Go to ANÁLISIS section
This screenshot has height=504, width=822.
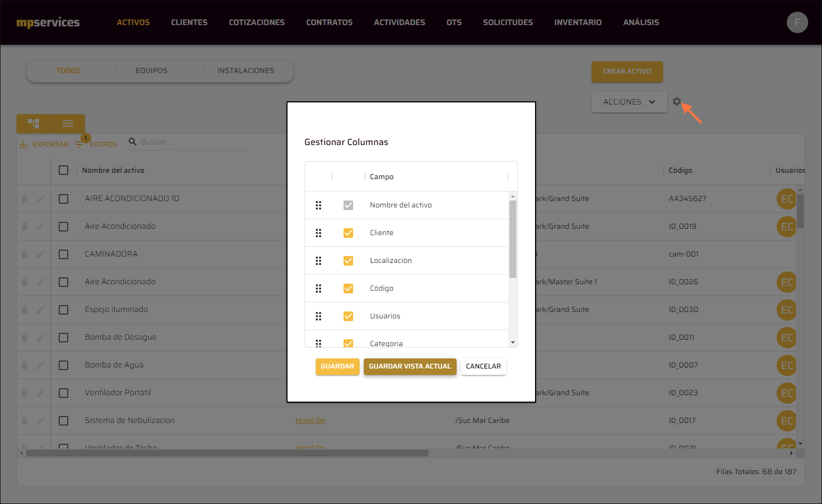point(641,22)
